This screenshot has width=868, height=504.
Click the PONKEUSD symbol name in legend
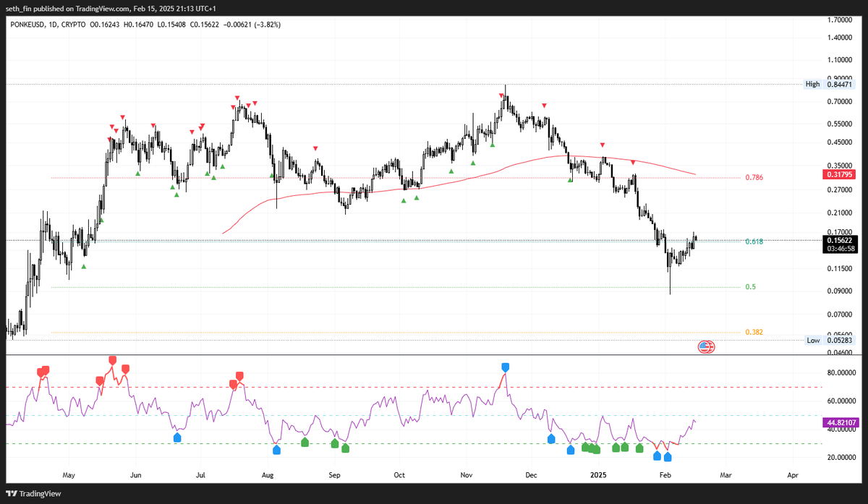tap(26, 25)
